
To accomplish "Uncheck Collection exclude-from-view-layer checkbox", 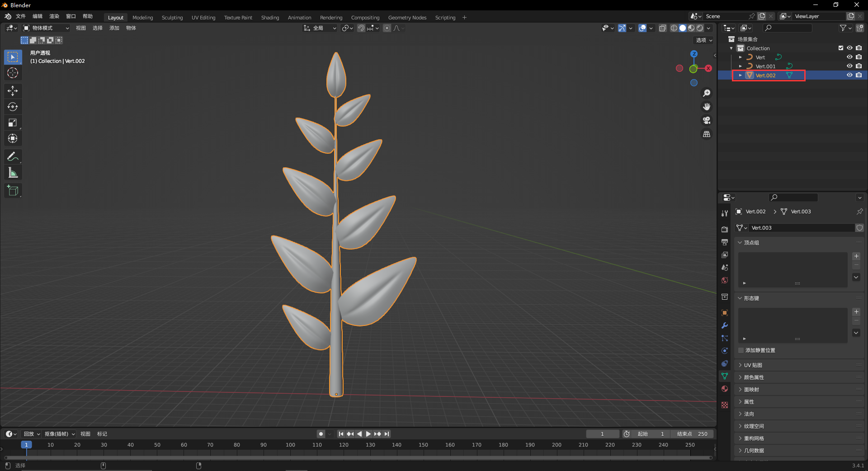I will tap(840, 48).
